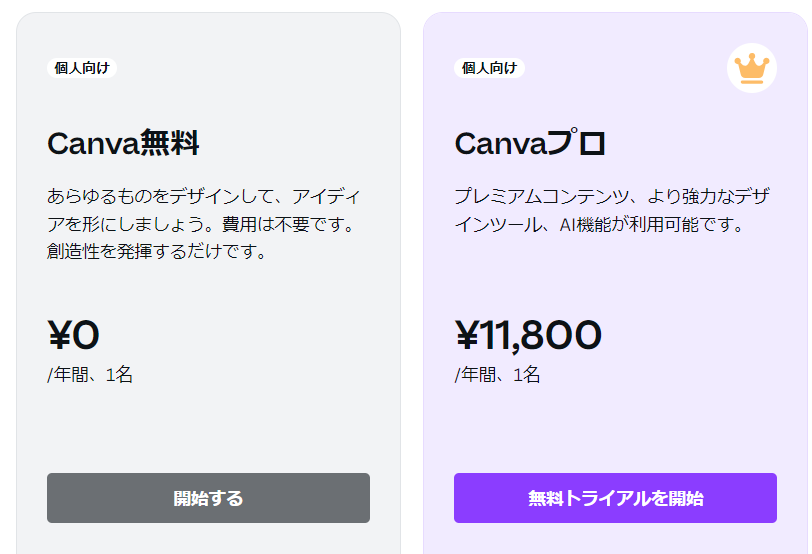The height and width of the screenshot is (554, 812).
Task: Click the yen symbol before 0
Action: point(59,336)
